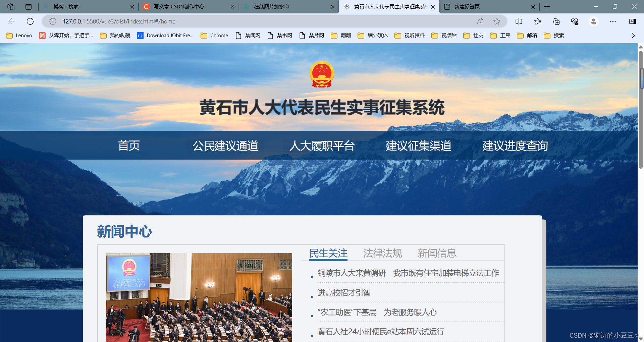Viewport: 644px width, 342px height.
Task: Select the 新闻信息 news tab
Action: coord(437,253)
